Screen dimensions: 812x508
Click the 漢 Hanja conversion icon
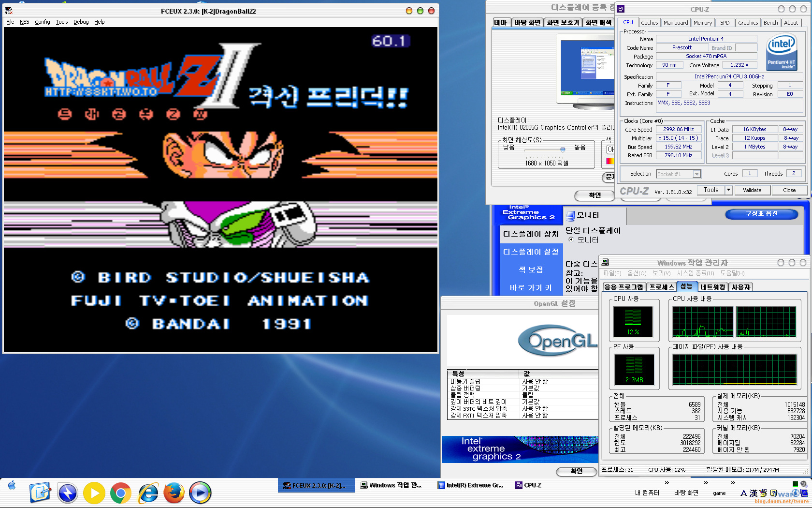(x=754, y=493)
